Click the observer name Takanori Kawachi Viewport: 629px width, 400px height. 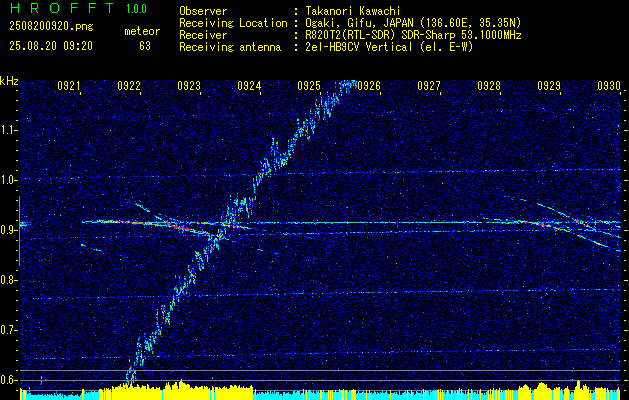coord(353,11)
